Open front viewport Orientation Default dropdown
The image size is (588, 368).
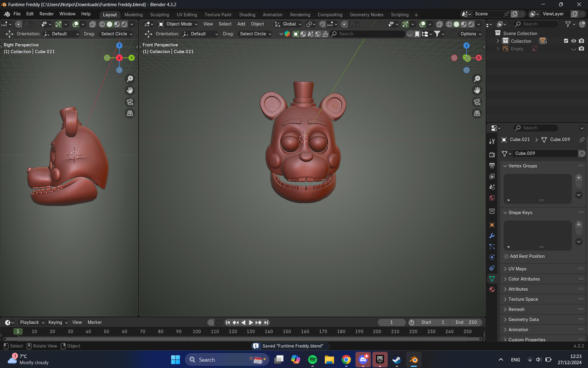(x=201, y=34)
